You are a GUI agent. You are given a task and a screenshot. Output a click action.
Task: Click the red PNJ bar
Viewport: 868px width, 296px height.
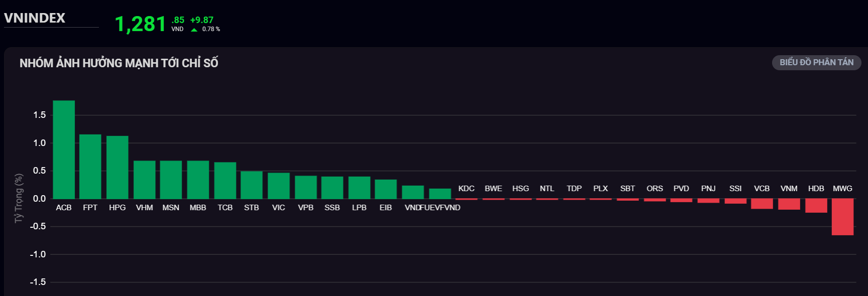click(708, 201)
